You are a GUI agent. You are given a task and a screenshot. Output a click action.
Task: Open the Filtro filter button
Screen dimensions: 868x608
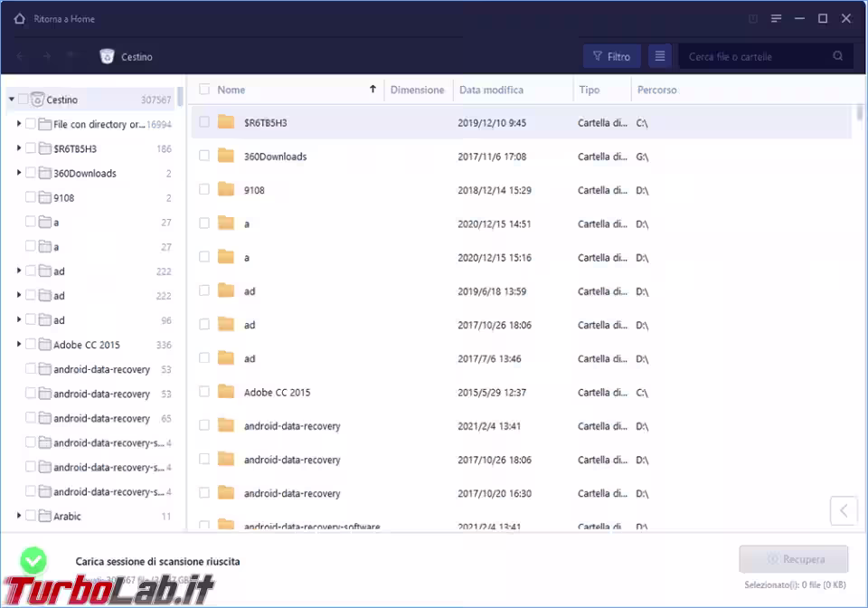(612, 56)
